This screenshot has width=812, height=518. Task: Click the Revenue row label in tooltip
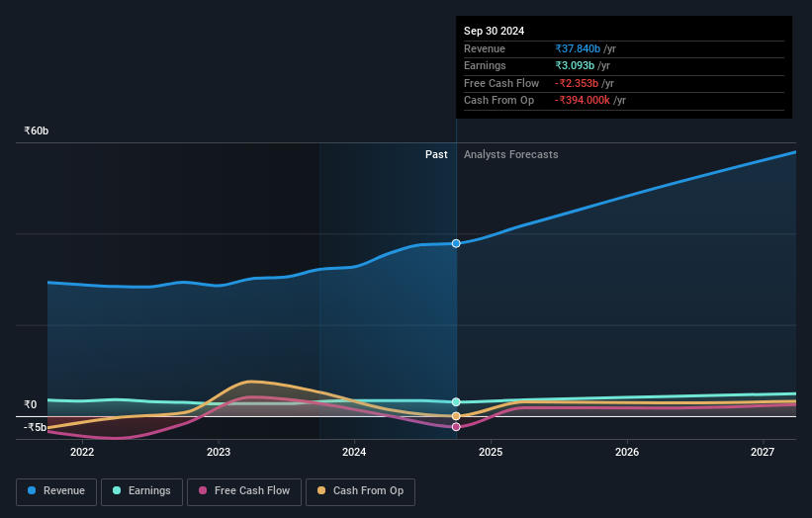[x=485, y=48]
